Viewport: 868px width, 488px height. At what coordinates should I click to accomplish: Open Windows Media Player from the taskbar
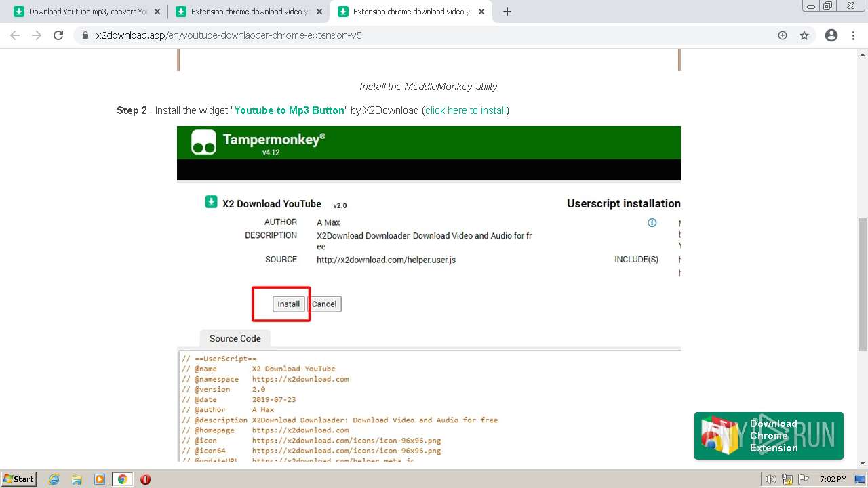click(100, 479)
